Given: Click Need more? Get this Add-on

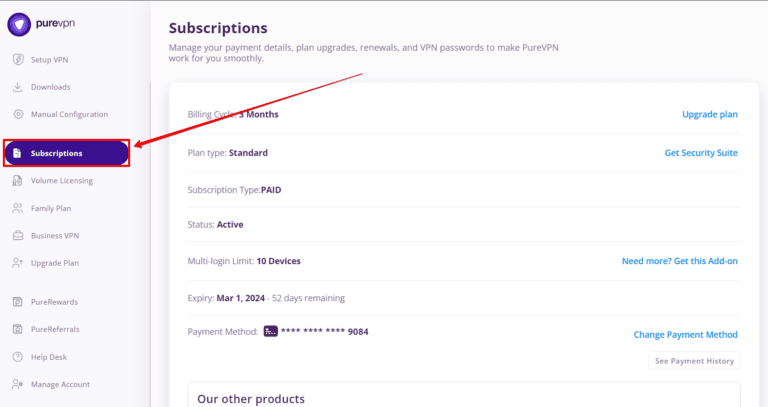Looking at the screenshot, I should point(679,261).
